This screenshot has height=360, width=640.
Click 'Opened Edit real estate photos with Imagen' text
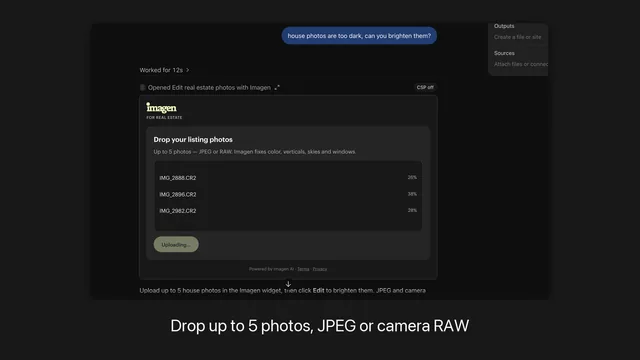(209, 87)
